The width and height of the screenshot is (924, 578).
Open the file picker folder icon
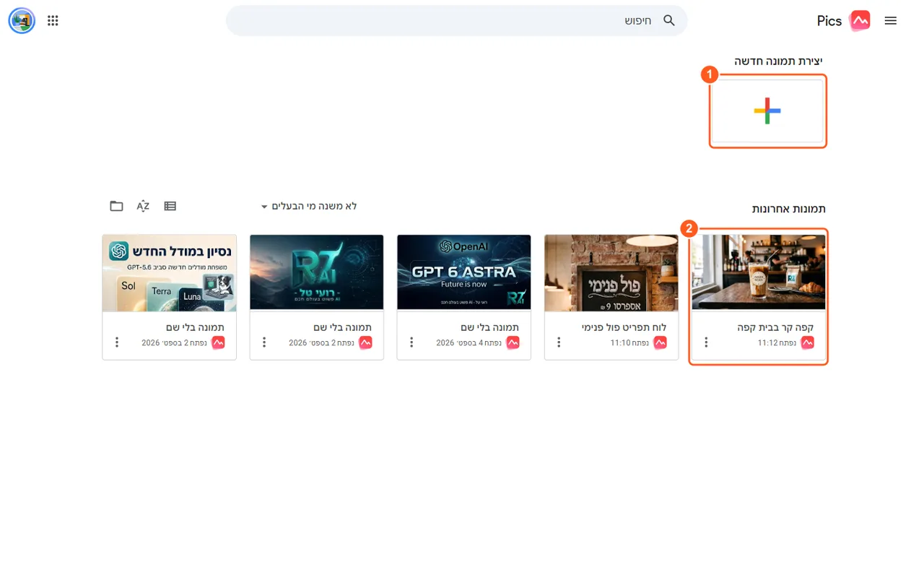116,206
